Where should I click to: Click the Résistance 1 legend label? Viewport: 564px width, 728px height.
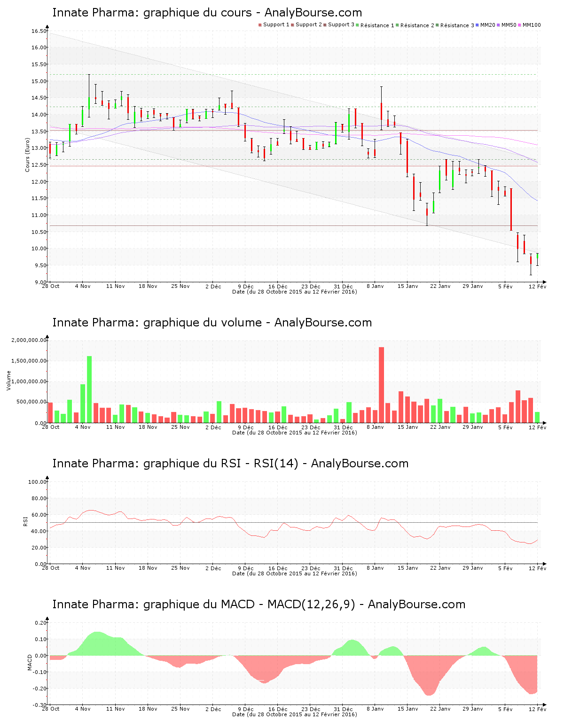[377, 25]
